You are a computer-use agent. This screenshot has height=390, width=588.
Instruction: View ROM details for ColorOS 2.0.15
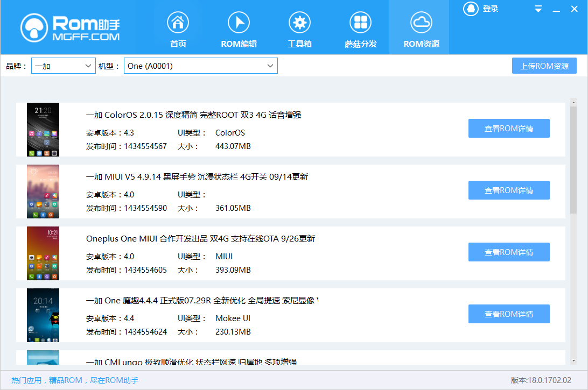pos(509,129)
